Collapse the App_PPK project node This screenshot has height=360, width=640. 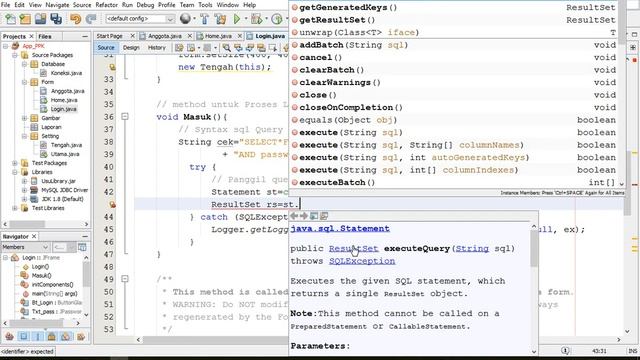pyautogui.click(x=6, y=46)
